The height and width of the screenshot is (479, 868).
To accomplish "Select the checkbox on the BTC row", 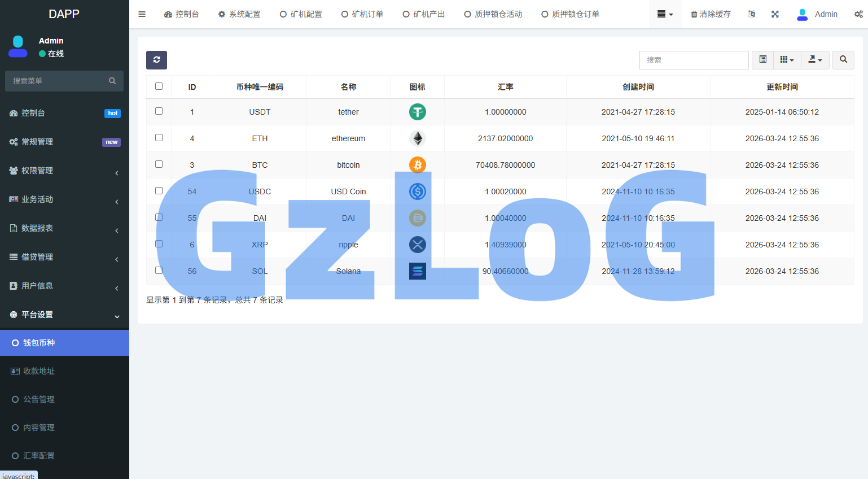I will tap(159, 164).
